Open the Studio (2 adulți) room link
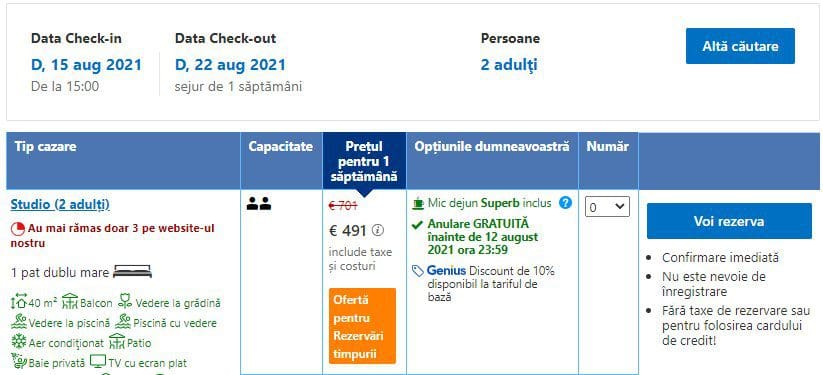This screenshot has width=823, height=375. point(60,204)
